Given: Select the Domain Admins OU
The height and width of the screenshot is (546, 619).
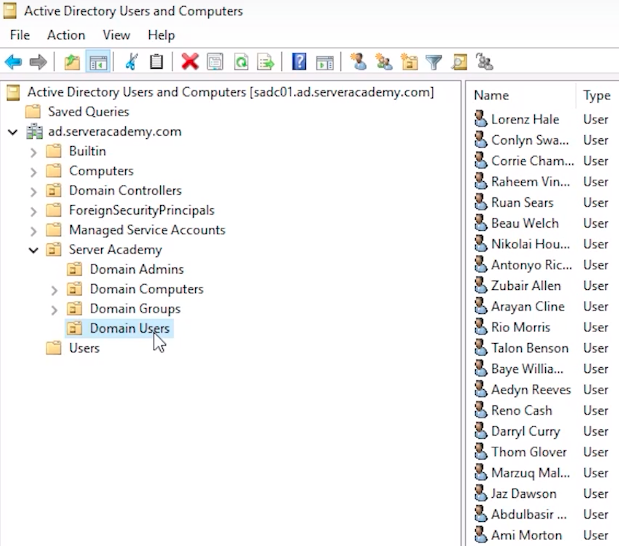Looking at the screenshot, I should click(136, 269).
